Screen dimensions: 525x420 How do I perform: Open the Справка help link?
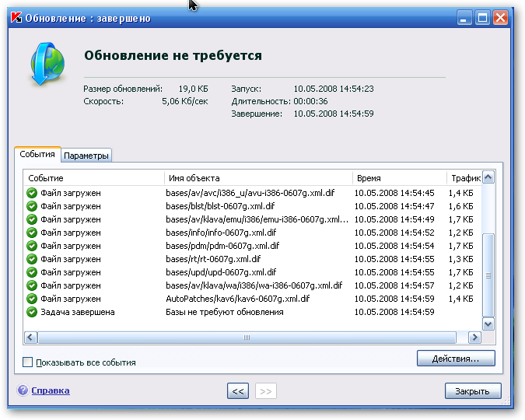click(51, 390)
